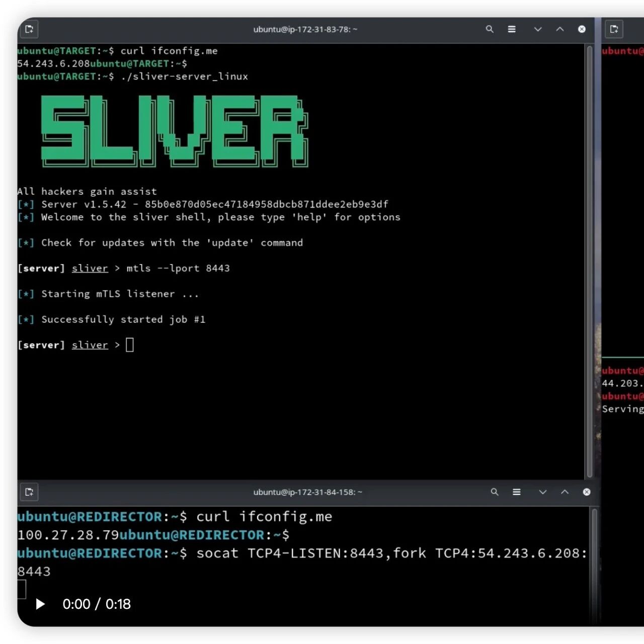Click 'Starting mTLS listener ...' line
644x644 pixels.
[x=108, y=294]
